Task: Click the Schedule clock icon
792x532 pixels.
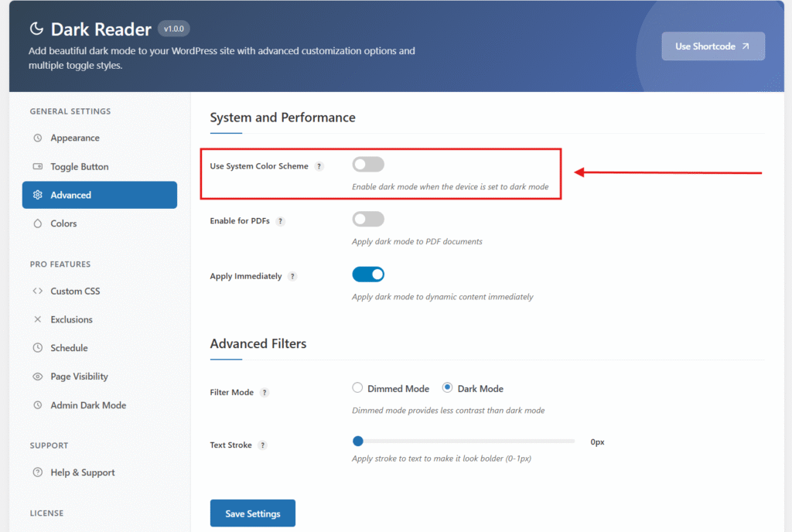Action: [37, 347]
